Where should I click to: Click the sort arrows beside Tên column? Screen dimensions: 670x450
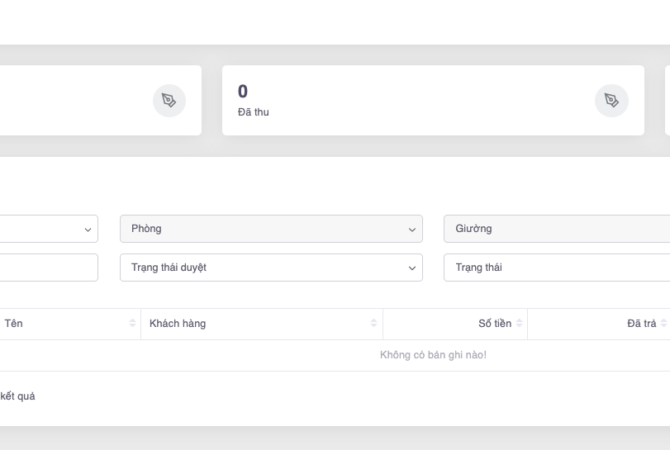pyautogui.click(x=132, y=323)
